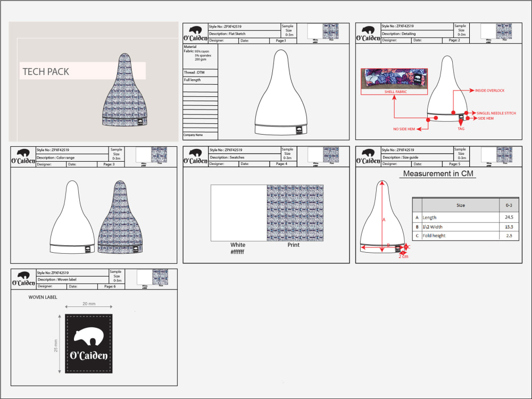Click white header swatch on Flat Sketch page
532x399 pixels.
coord(315,31)
